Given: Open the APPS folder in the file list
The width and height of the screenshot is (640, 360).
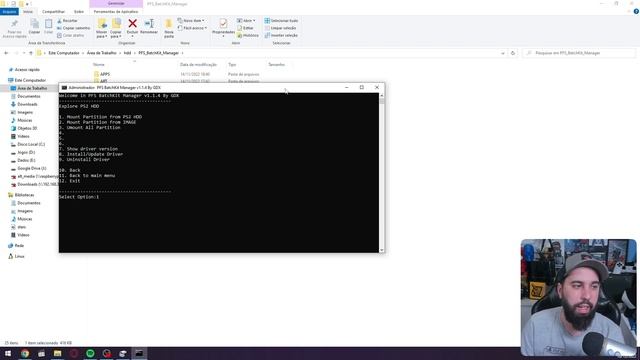Looking at the screenshot, I should point(105,74).
